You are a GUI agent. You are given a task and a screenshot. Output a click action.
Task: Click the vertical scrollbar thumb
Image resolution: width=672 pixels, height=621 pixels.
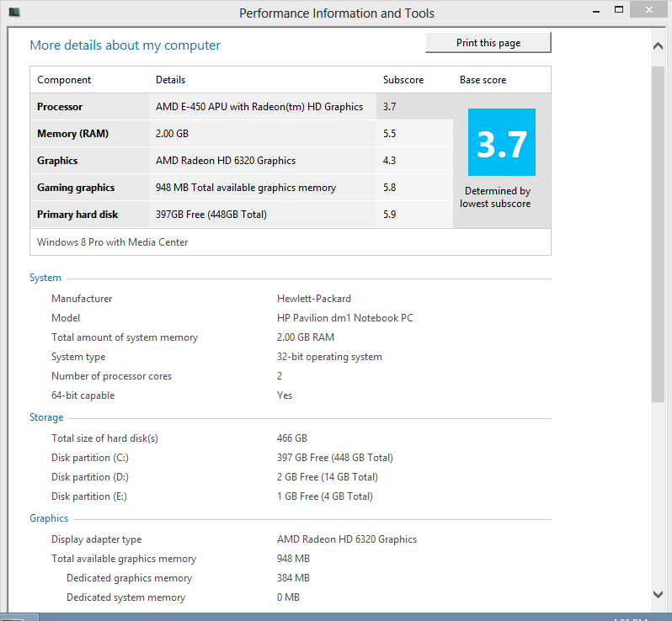point(658,234)
